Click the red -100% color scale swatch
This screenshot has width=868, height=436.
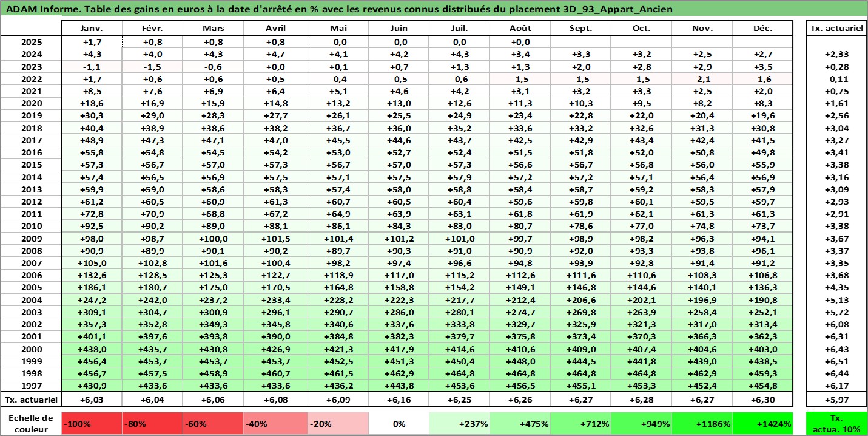click(92, 424)
